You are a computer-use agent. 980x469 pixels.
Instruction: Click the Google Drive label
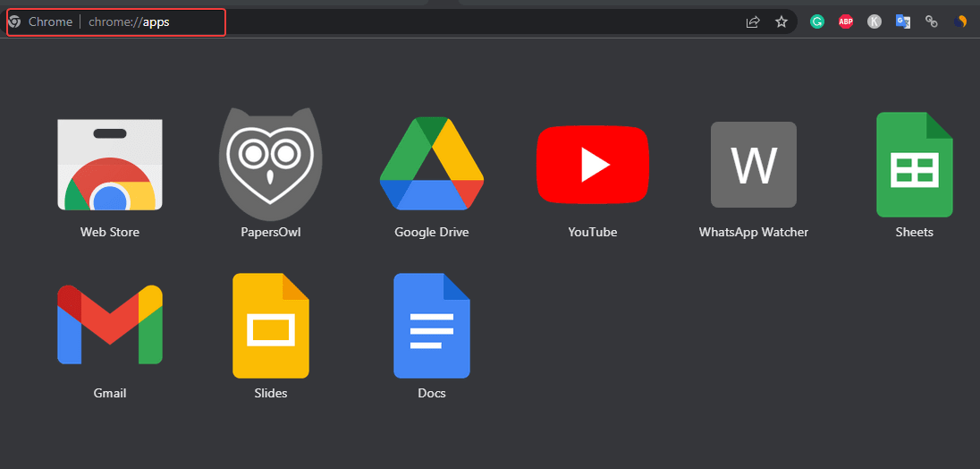click(432, 232)
